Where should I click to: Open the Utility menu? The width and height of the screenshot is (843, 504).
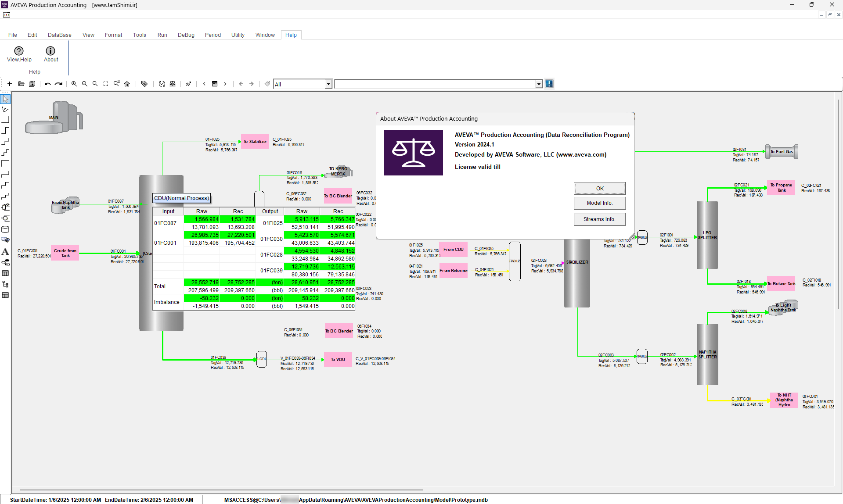tap(238, 35)
